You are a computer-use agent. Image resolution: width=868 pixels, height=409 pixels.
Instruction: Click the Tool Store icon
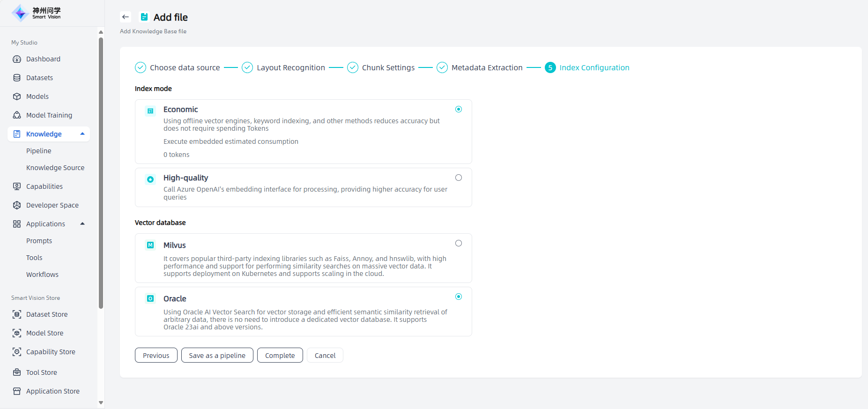tap(17, 372)
